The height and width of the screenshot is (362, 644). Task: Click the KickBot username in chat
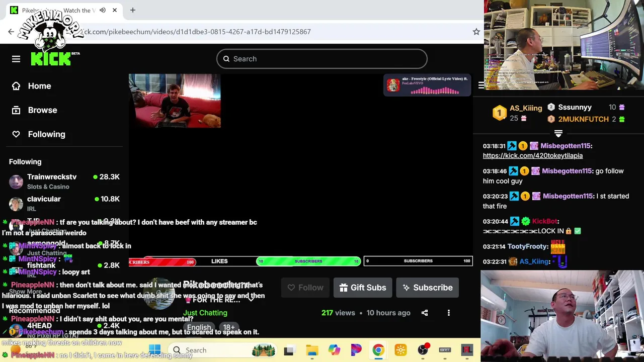tap(545, 221)
